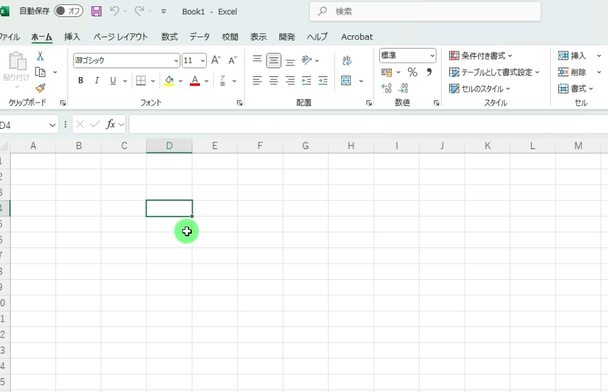The image size is (608, 392).
Task: Increase the cell indent
Action: (323, 81)
